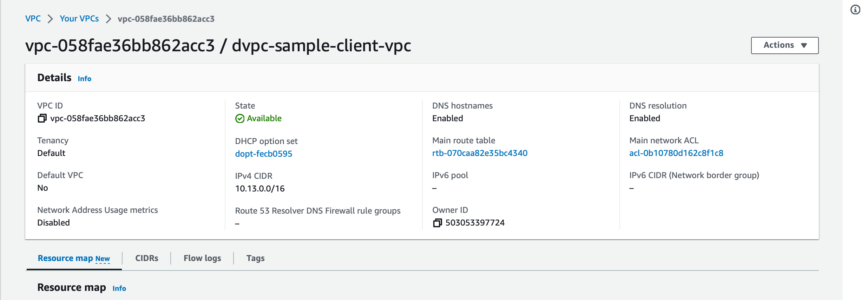The width and height of the screenshot is (868, 300).
Task: Click the Main network ACL label
Action: pyautogui.click(x=664, y=141)
